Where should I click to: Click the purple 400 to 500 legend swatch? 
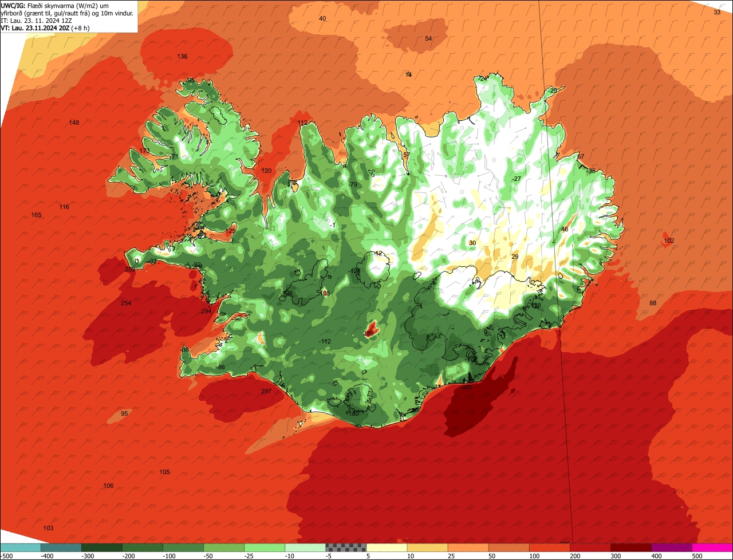tap(672, 547)
